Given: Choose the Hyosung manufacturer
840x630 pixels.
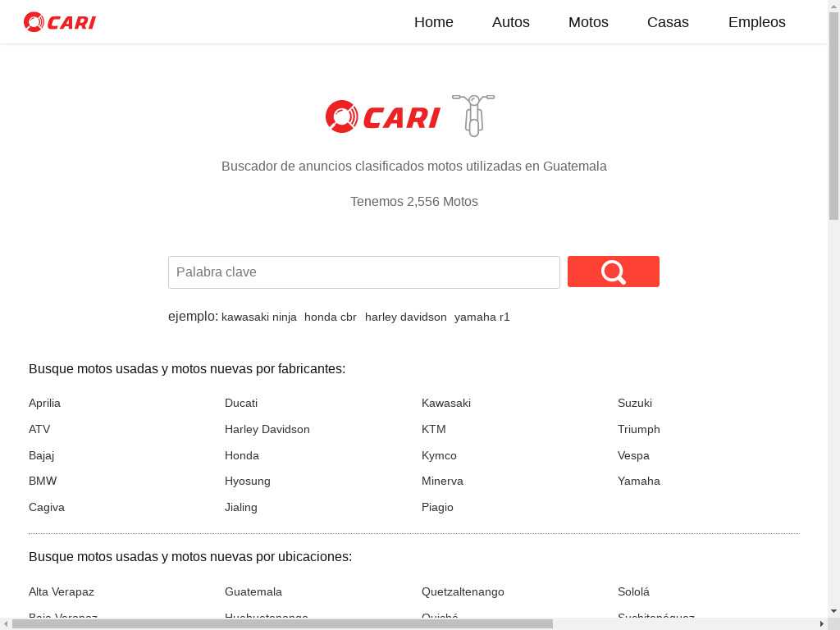Looking at the screenshot, I should click(248, 481).
